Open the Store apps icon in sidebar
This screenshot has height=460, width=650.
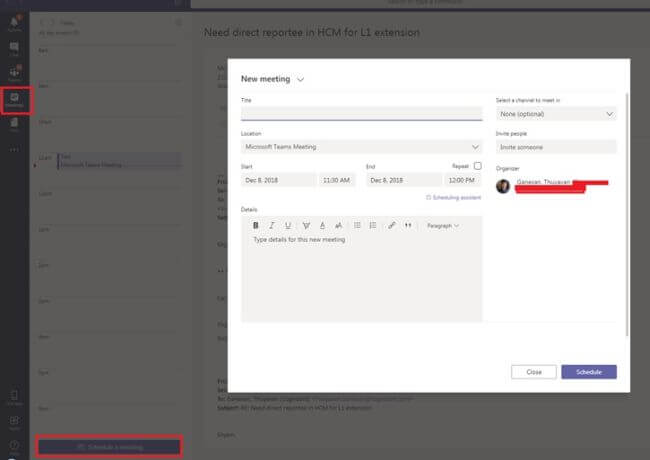pyautogui.click(x=15, y=422)
